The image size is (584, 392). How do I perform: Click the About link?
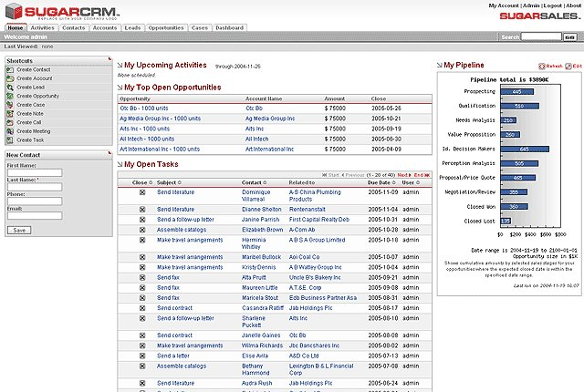tap(574, 5)
